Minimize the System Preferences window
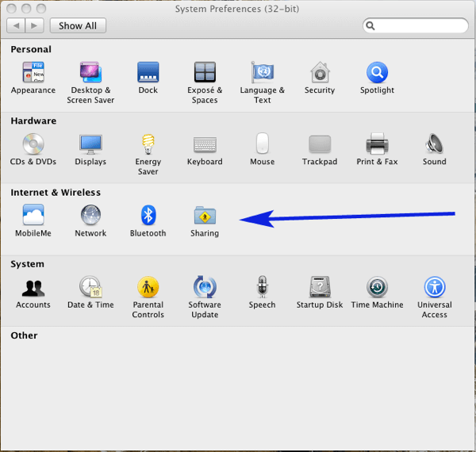476x452 pixels. tap(26, 9)
